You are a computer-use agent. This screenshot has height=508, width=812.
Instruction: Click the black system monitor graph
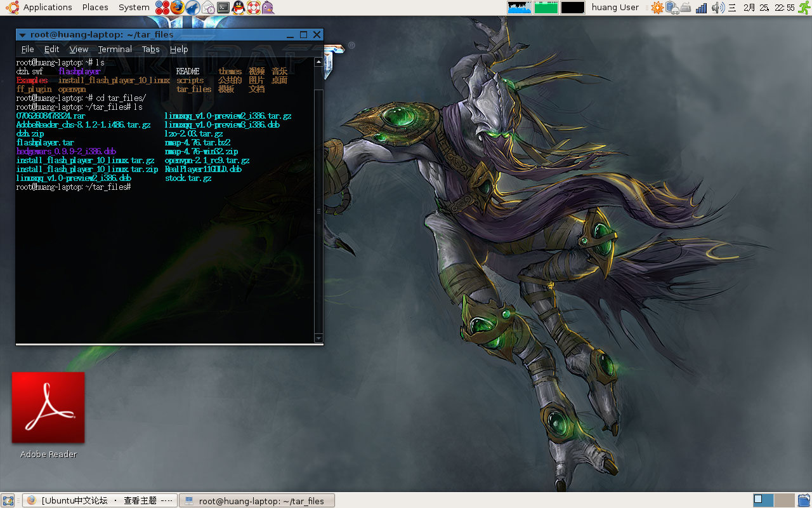click(x=572, y=8)
